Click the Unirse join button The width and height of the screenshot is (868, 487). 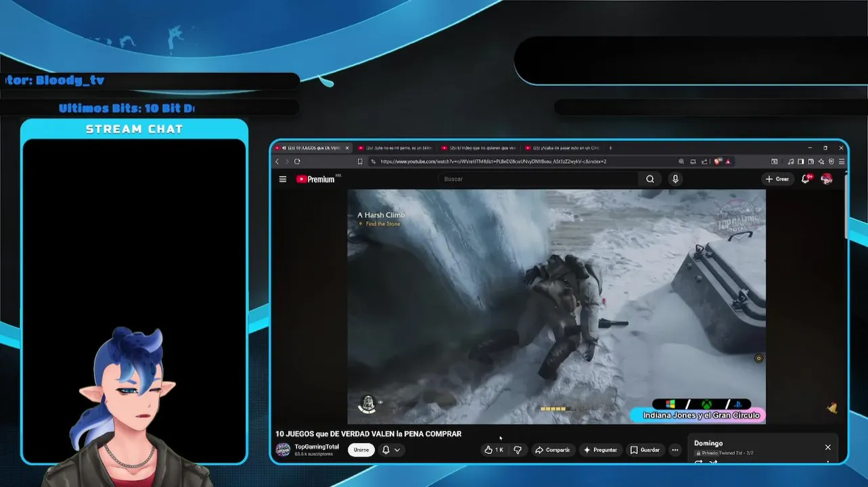[x=361, y=450]
